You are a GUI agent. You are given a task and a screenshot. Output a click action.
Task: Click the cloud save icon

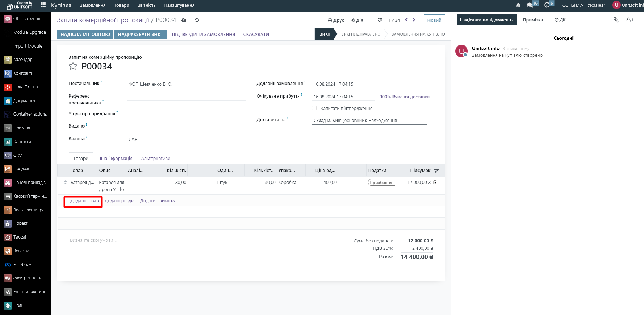point(184,20)
